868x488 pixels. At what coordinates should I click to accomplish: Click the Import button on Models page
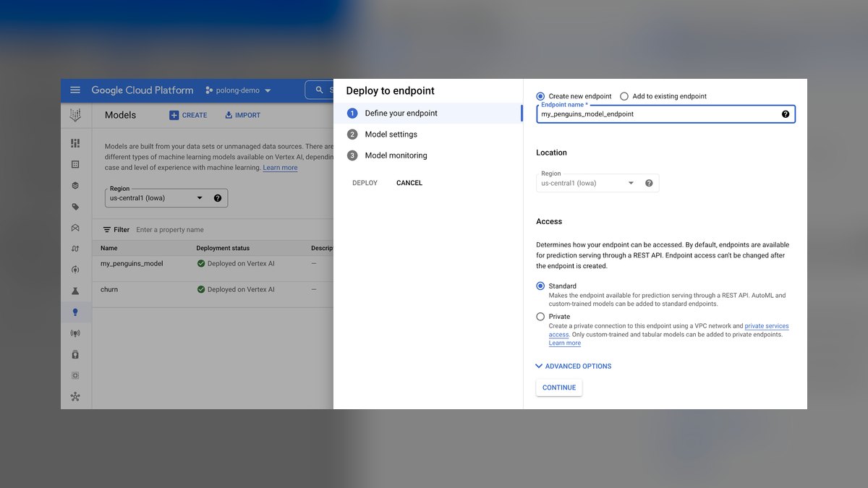(242, 116)
